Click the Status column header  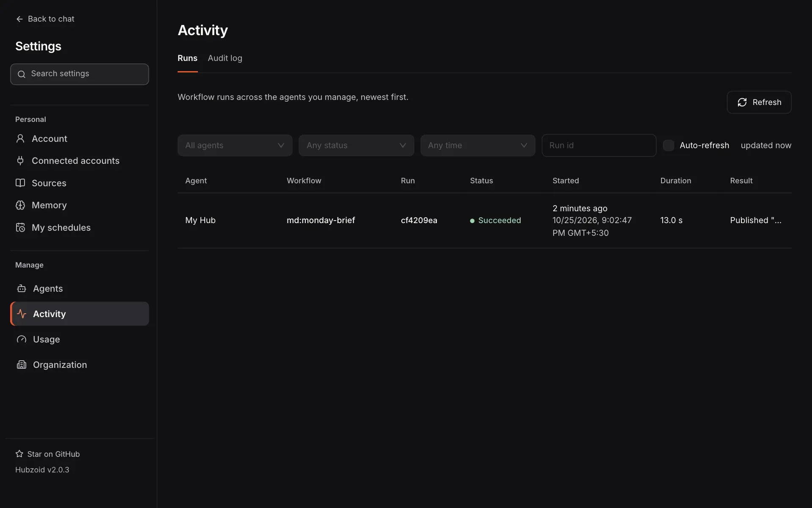pyautogui.click(x=481, y=180)
